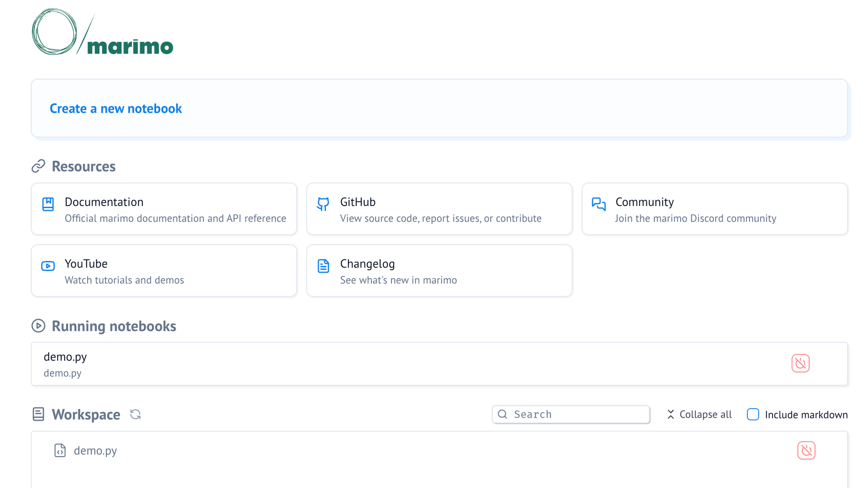Viewport: 868px width, 488px height.
Task: Click the marimo logo
Action: click(102, 32)
